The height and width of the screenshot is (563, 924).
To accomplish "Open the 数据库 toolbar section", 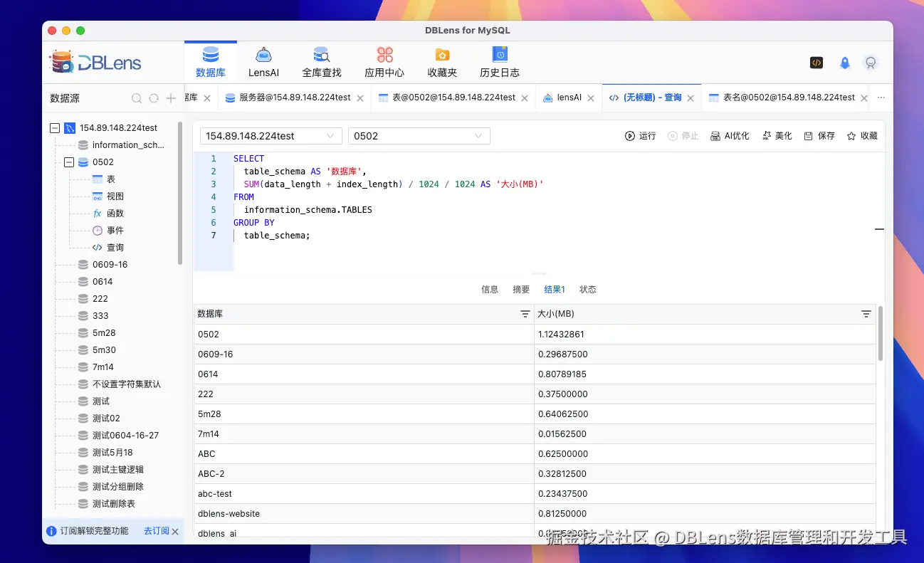I will (x=211, y=62).
